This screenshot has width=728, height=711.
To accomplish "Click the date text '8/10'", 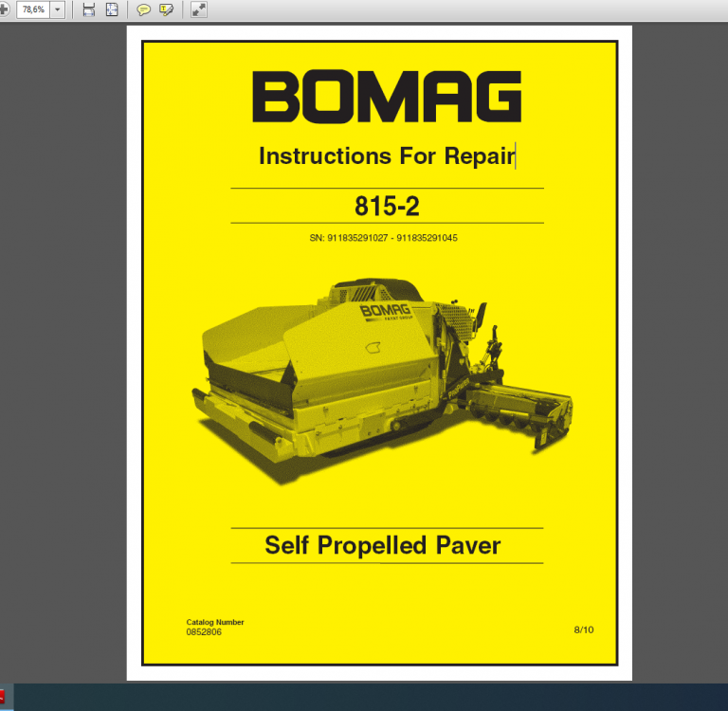I will point(584,629).
